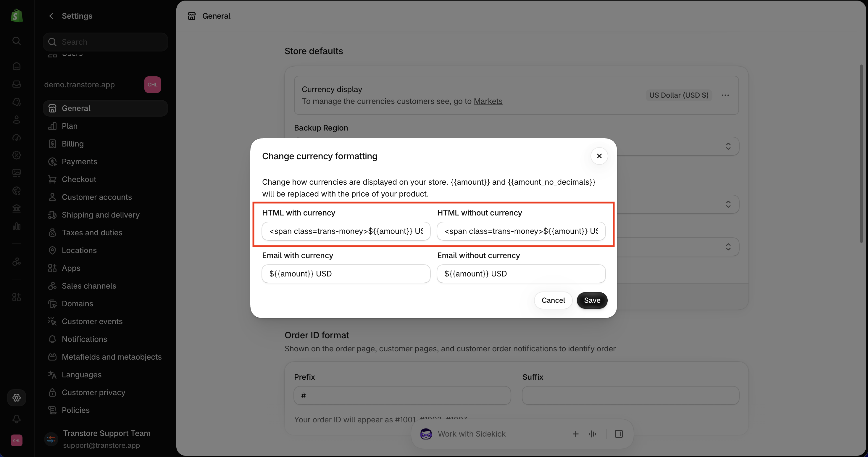This screenshot has height=457, width=868.
Task: Open Payments settings
Action: [x=105, y=161]
